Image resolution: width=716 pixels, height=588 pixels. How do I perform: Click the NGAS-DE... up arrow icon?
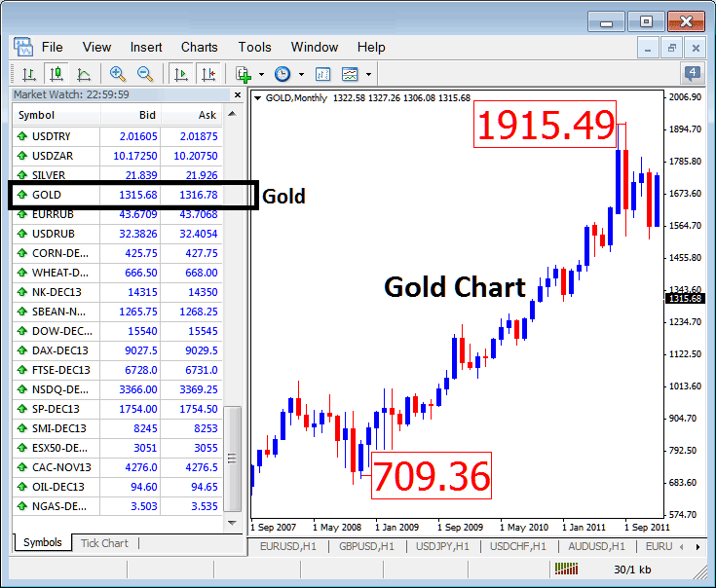pos(21,506)
